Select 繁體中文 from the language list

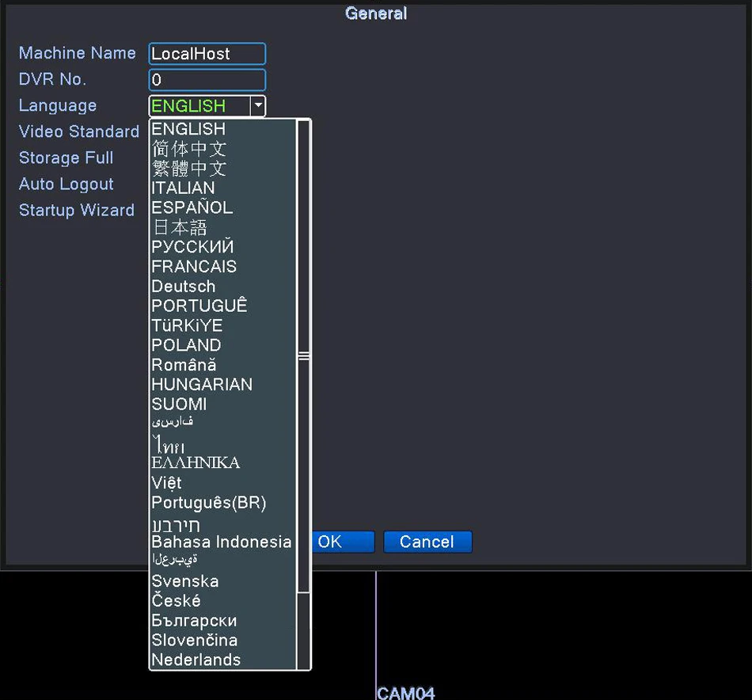coord(223,168)
